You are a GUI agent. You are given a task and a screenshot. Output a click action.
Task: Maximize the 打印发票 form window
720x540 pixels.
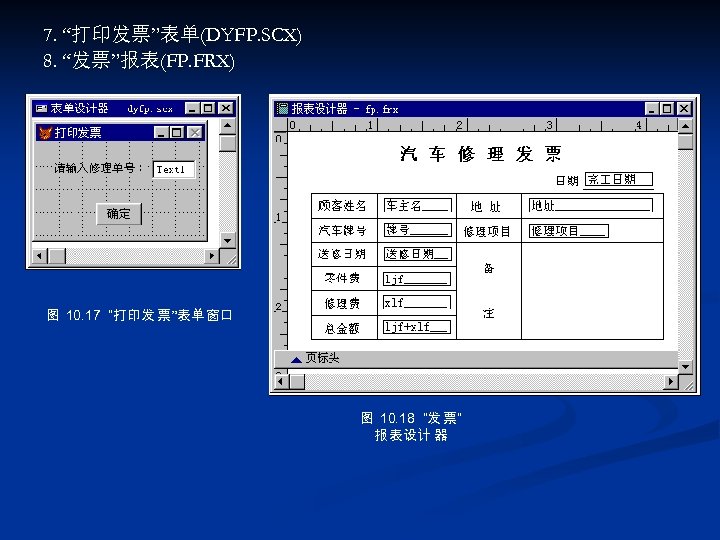point(176,133)
